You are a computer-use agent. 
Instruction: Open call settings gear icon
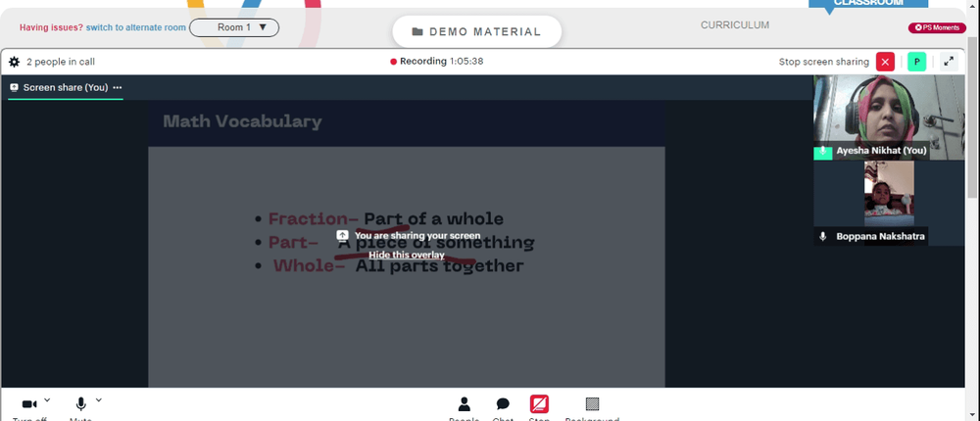(x=14, y=62)
